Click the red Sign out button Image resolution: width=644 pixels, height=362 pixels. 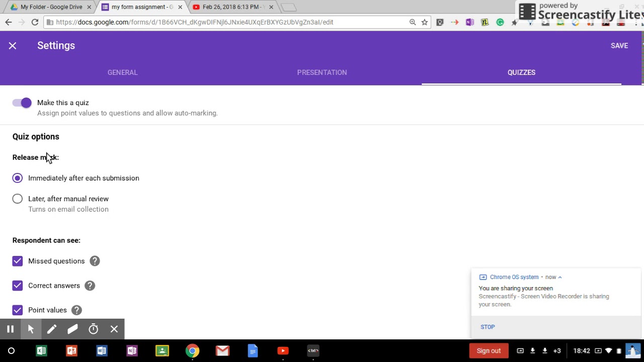point(489,351)
